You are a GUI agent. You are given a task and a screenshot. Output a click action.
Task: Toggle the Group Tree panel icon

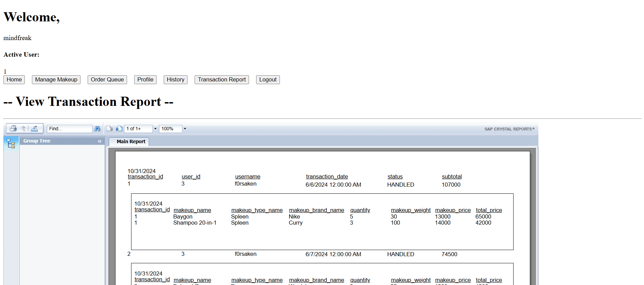coord(11,144)
